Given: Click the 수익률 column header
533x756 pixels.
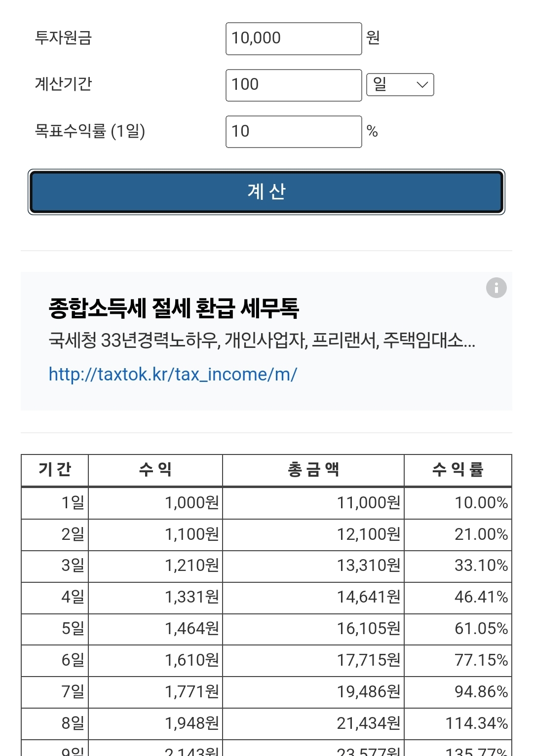Looking at the screenshot, I should (458, 470).
